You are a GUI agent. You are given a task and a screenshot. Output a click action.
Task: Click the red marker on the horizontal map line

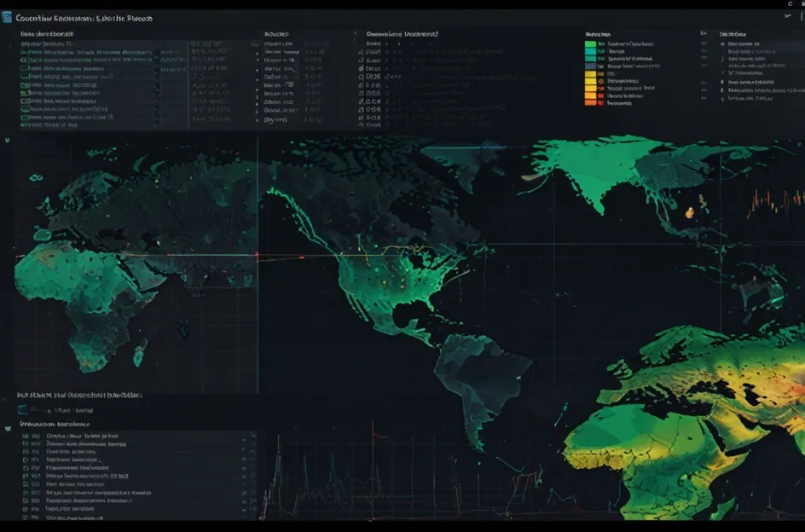click(256, 254)
